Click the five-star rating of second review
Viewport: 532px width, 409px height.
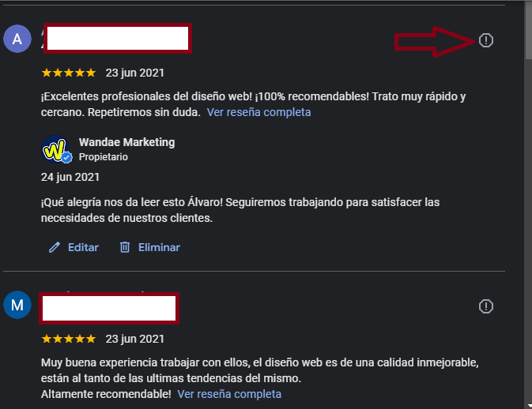[x=69, y=339]
